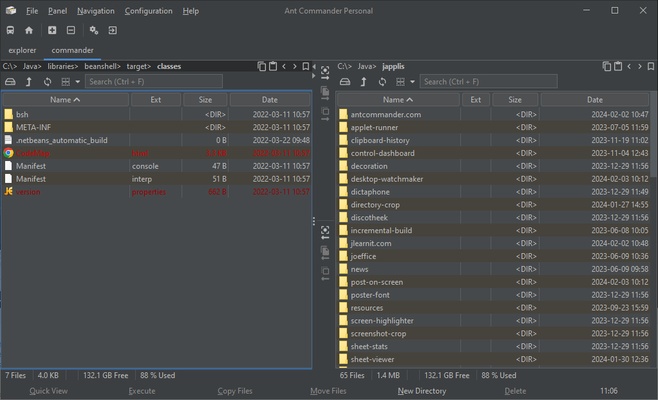The width and height of the screenshot is (658, 400).
Task: Click the paste clipboard icon in the right panel
Action: (618, 66)
